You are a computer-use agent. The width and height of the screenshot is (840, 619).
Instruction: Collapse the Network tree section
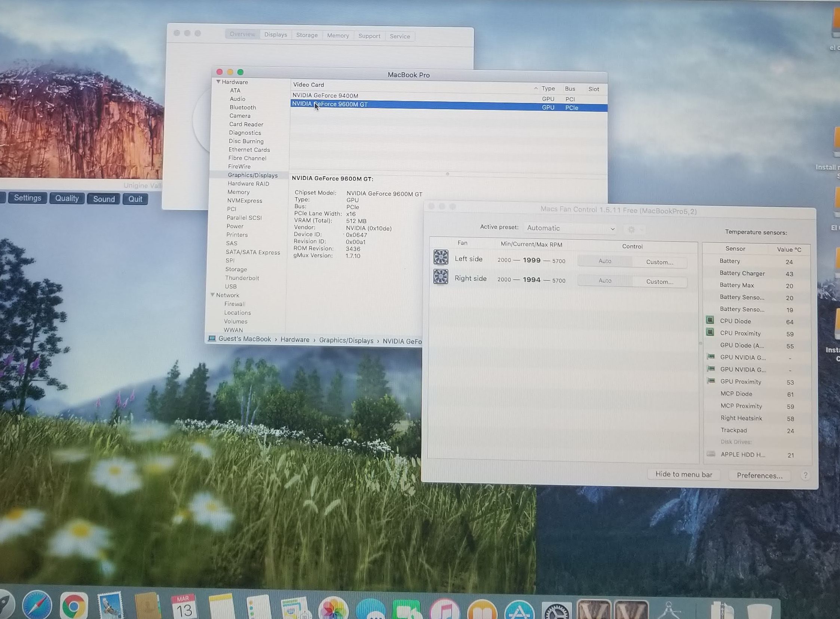pos(212,295)
